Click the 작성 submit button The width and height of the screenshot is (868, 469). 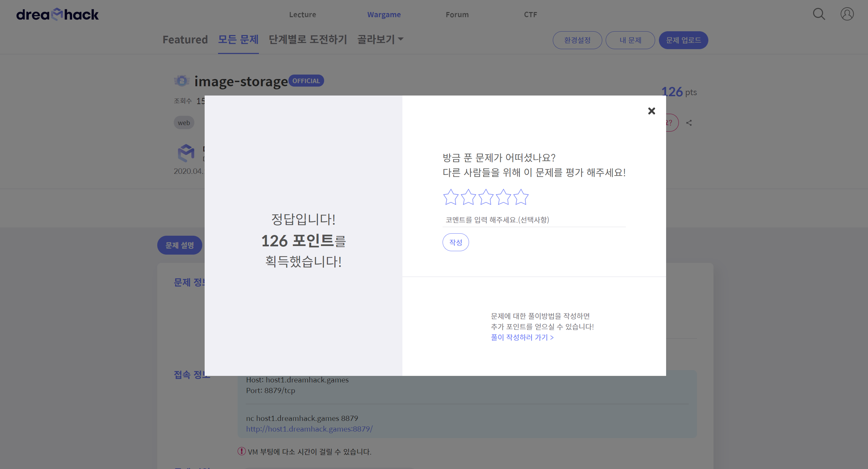click(x=455, y=242)
